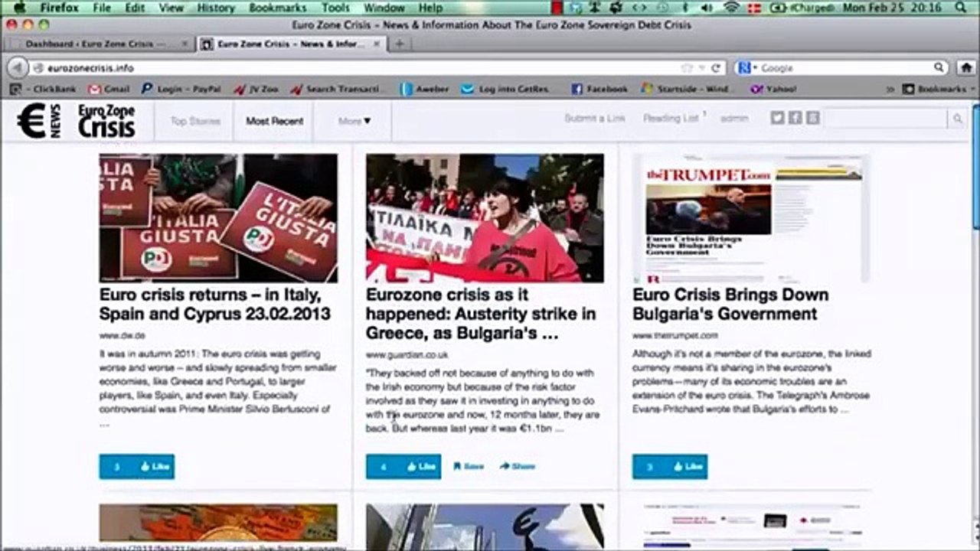This screenshot has width=980, height=551.
Task: Share the Austerity strike in Greece article
Action: tap(518, 467)
